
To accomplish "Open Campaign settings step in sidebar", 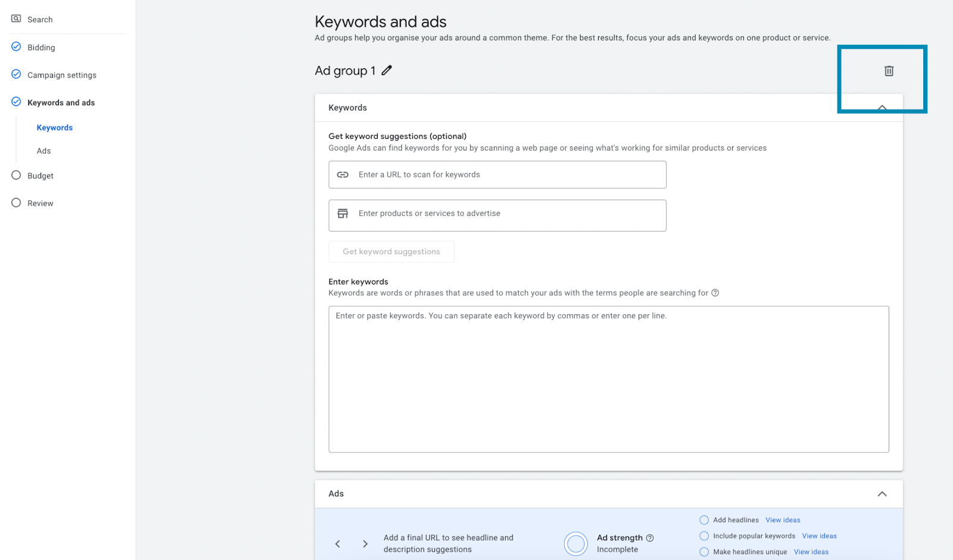I will [x=61, y=75].
